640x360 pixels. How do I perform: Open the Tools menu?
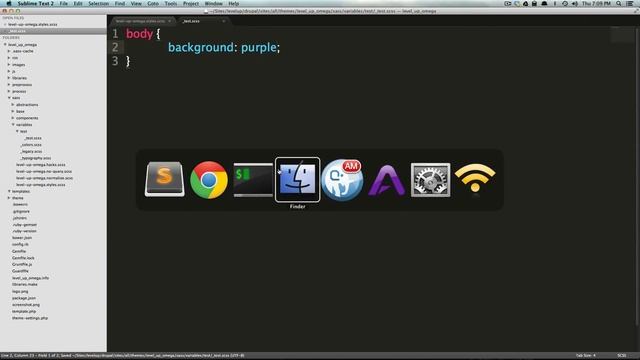[x=171, y=3]
